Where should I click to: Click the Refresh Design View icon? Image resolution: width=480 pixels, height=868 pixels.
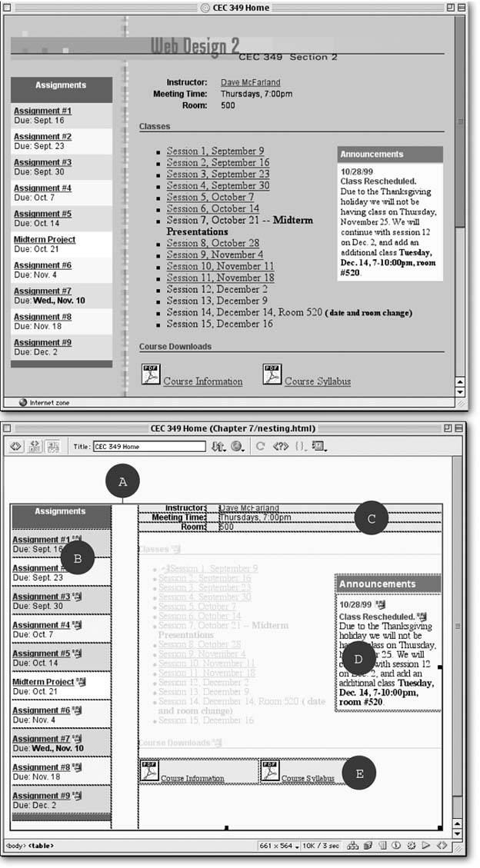coord(260,446)
